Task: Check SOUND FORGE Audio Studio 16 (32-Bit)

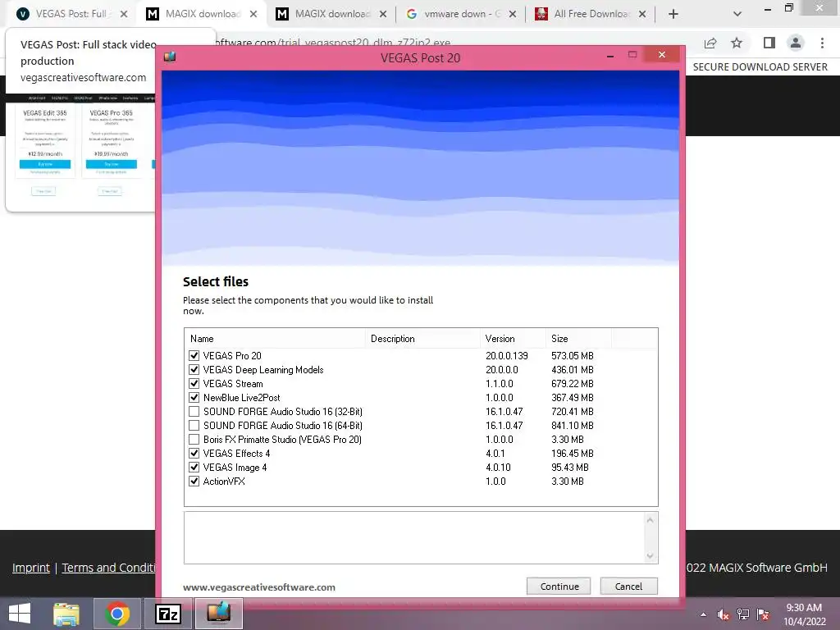Action: tap(194, 412)
